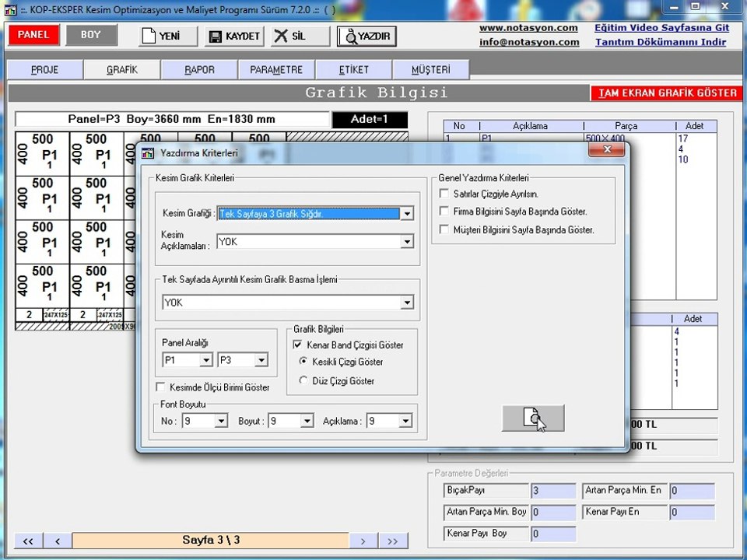Open Panel Aralığı start P1 dropdown
This screenshot has width=747, height=560.
pos(205,360)
